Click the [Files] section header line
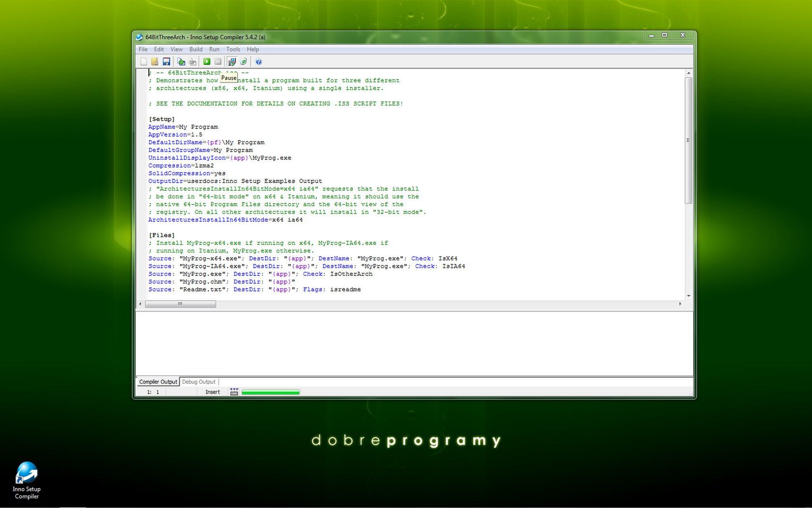The height and width of the screenshot is (508, 812). coord(162,235)
